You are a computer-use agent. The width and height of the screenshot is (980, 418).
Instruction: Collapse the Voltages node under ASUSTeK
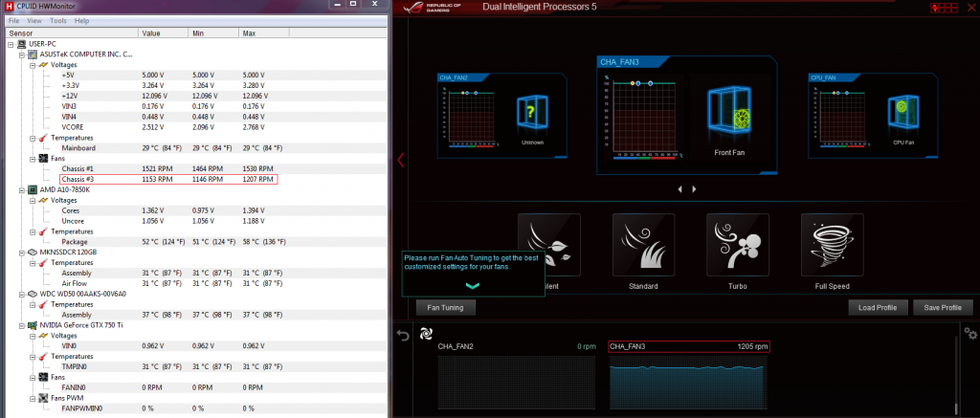[x=32, y=64]
